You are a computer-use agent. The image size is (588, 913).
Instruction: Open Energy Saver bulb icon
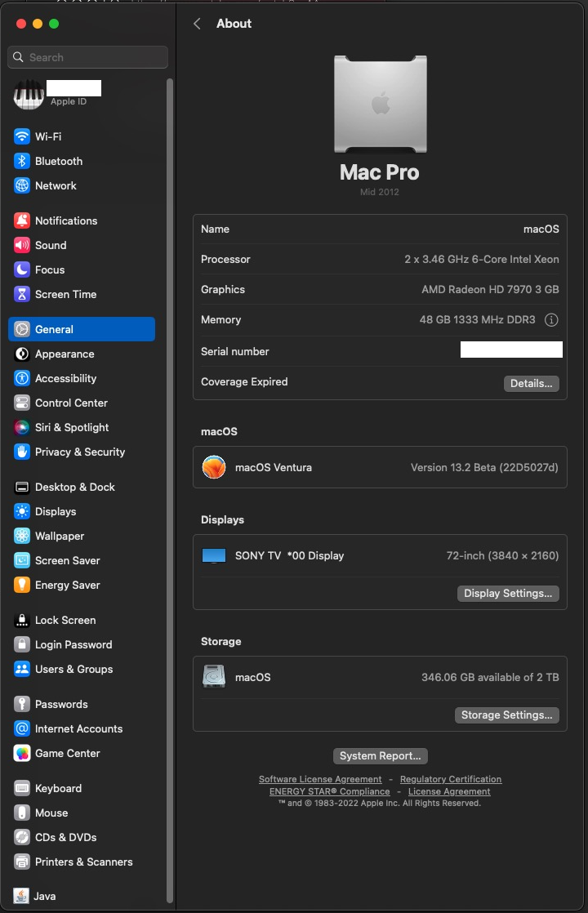coord(21,585)
